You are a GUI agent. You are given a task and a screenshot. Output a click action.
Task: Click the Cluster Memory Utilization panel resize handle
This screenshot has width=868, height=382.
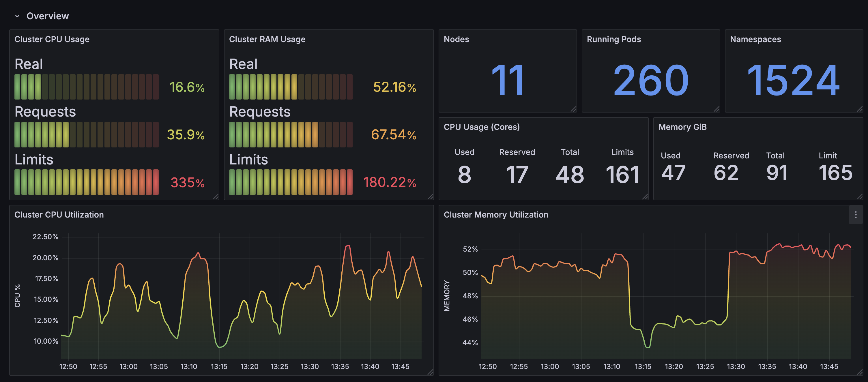click(x=860, y=372)
